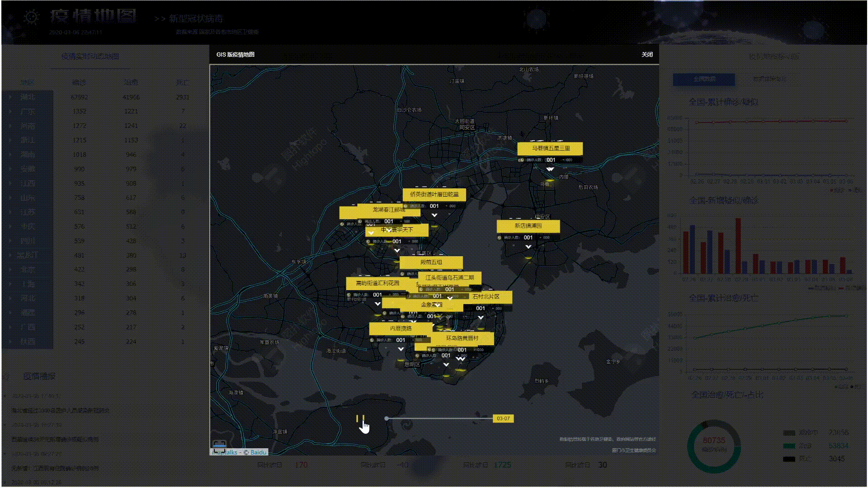Click the virus icon beside 马巷镇五星三里 count

point(521,160)
